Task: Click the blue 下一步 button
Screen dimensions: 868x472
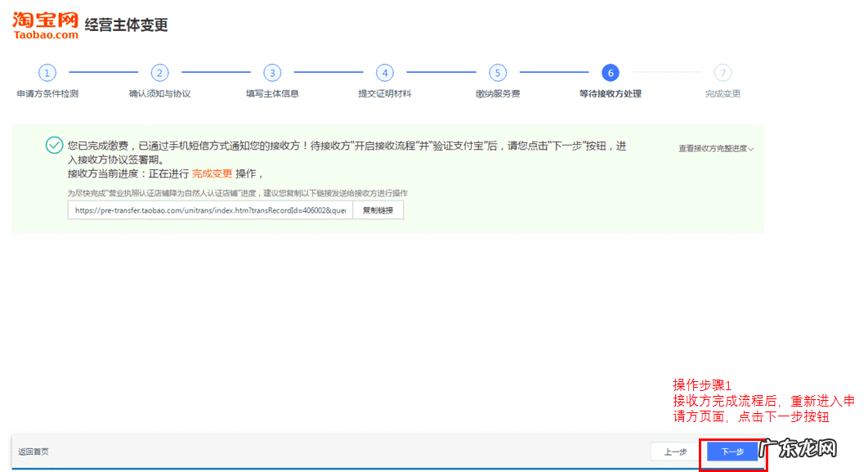Action: (x=732, y=451)
